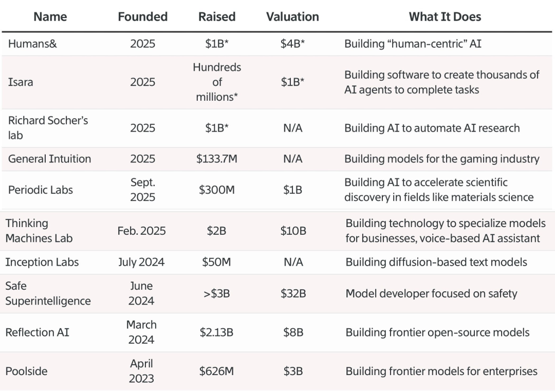The image size is (555, 392).
Task: Click the Reflection AI name cell
Action: pyautogui.click(x=37, y=332)
